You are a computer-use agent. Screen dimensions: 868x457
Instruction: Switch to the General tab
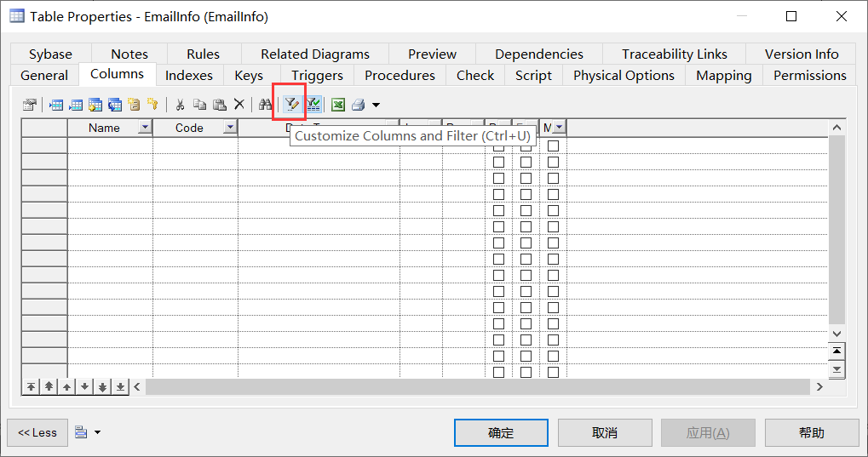point(44,75)
